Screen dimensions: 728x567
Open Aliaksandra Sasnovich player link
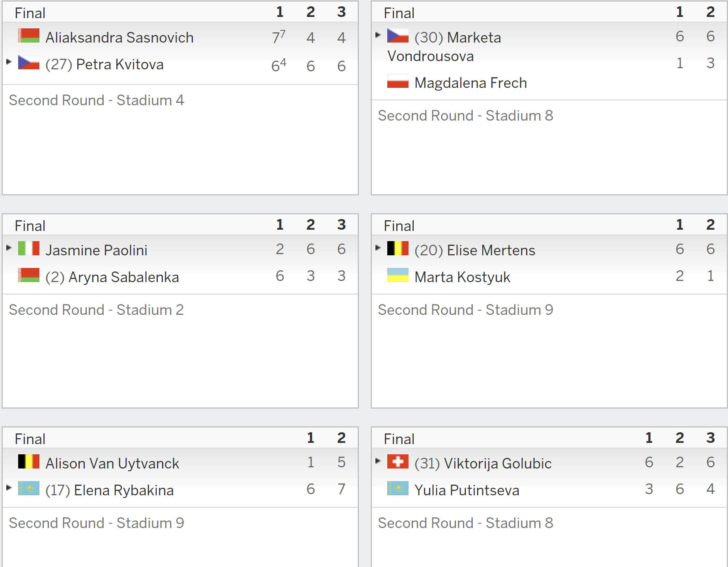point(119,37)
